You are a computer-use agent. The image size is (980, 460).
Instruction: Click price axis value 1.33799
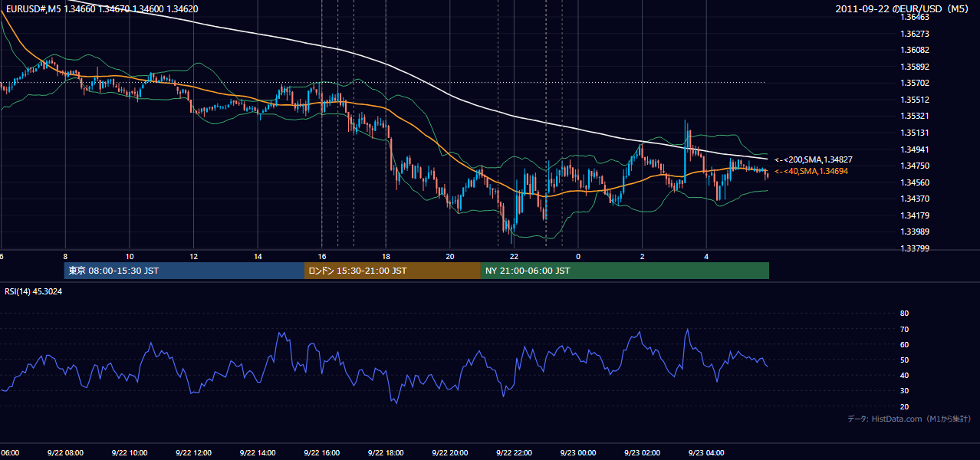coord(915,248)
